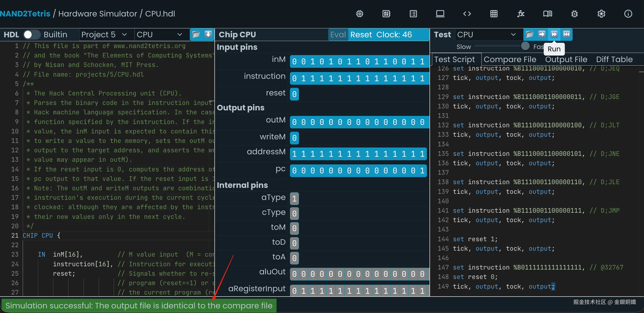
Task: Switch to the Diff Table tab
Action: (x=614, y=59)
